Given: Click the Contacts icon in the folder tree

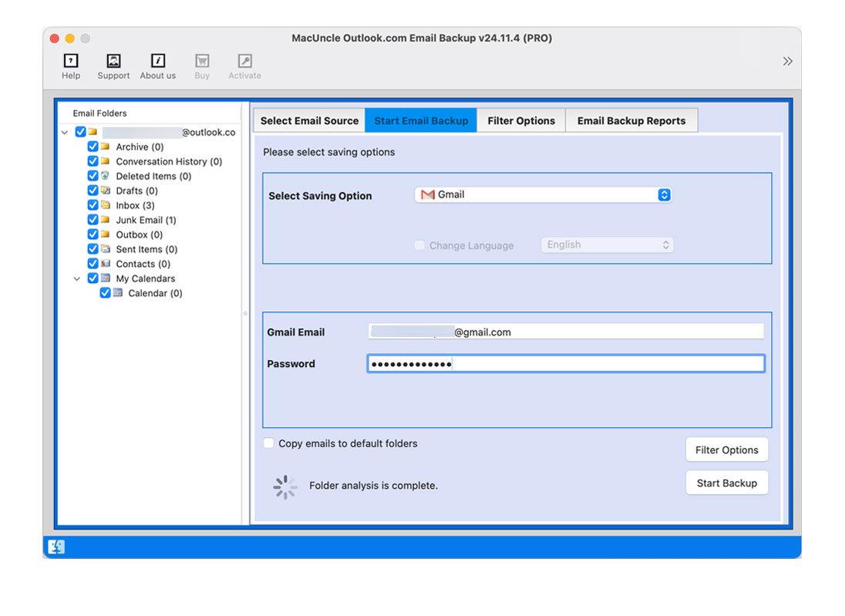Looking at the screenshot, I should pos(106,264).
